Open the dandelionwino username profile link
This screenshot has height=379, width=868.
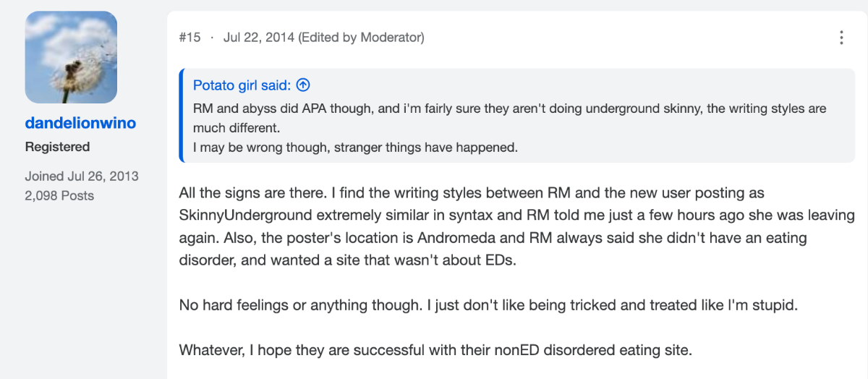(x=80, y=123)
